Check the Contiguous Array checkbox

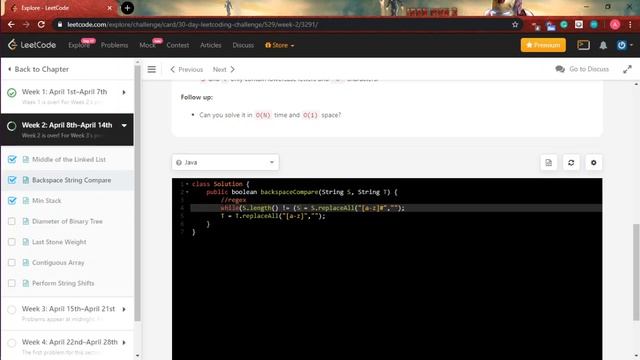[12, 262]
